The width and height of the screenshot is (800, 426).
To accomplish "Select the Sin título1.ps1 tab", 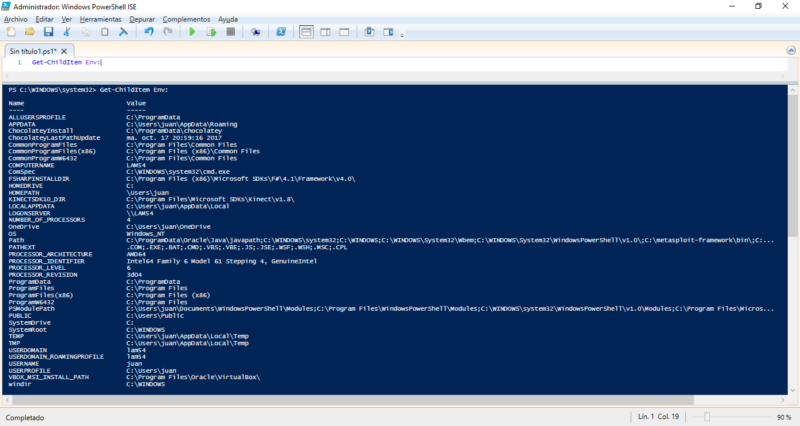I will point(29,50).
